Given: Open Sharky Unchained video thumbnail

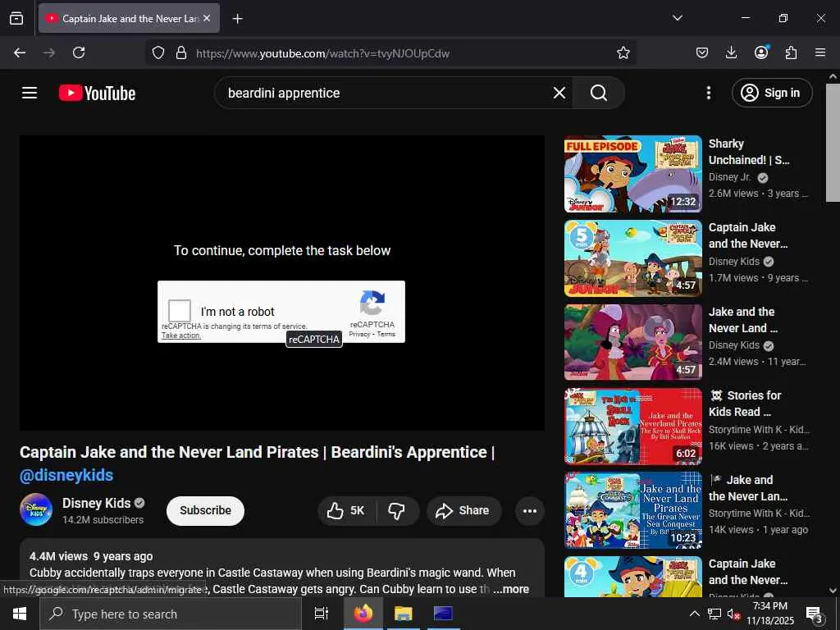Looking at the screenshot, I should tap(632, 174).
